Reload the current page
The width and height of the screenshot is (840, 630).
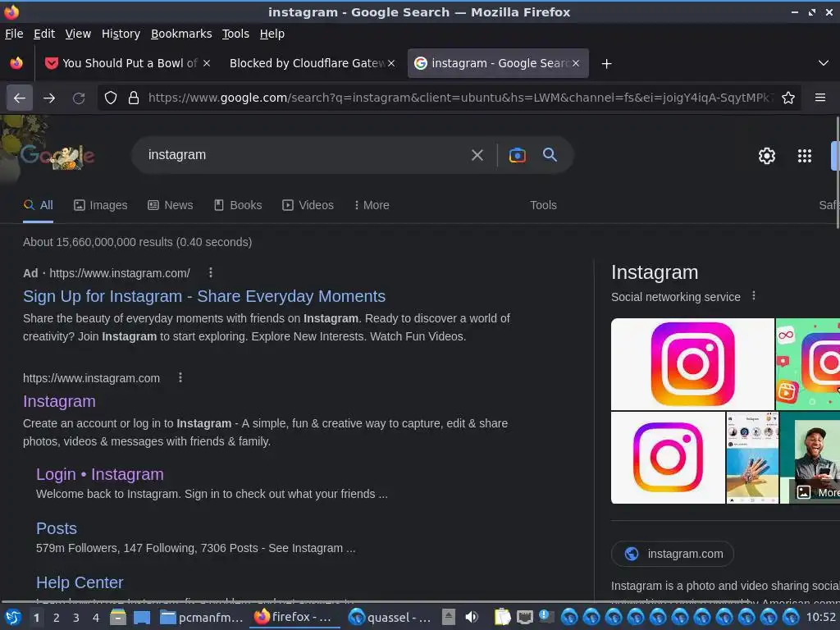(x=79, y=98)
